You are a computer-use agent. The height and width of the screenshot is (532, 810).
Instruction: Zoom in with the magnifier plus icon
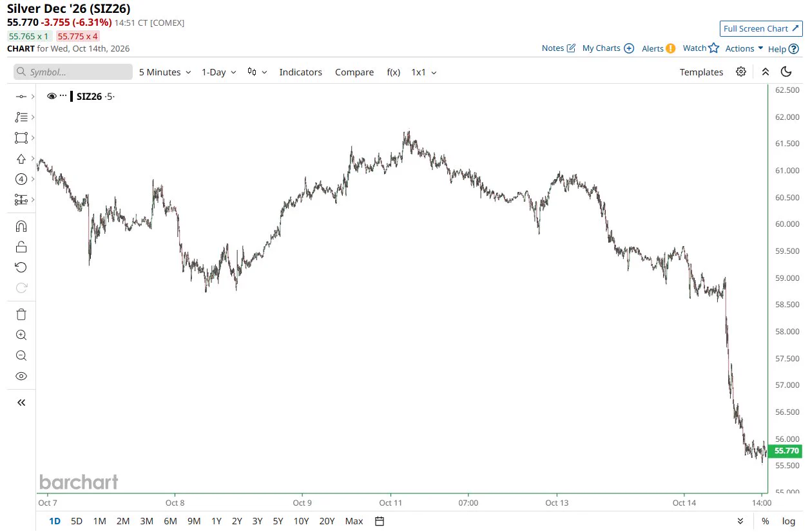pyautogui.click(x=21, y=335)
